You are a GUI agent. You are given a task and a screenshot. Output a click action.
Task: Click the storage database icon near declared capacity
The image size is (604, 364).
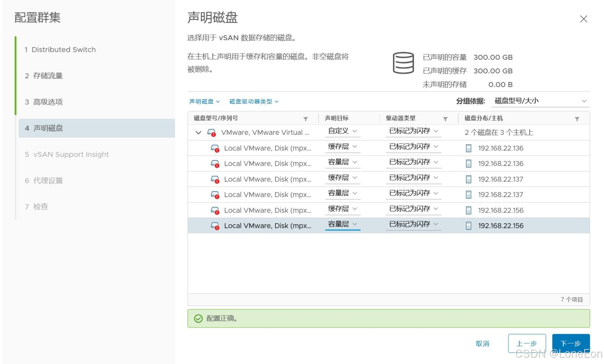tap(403, 63)
